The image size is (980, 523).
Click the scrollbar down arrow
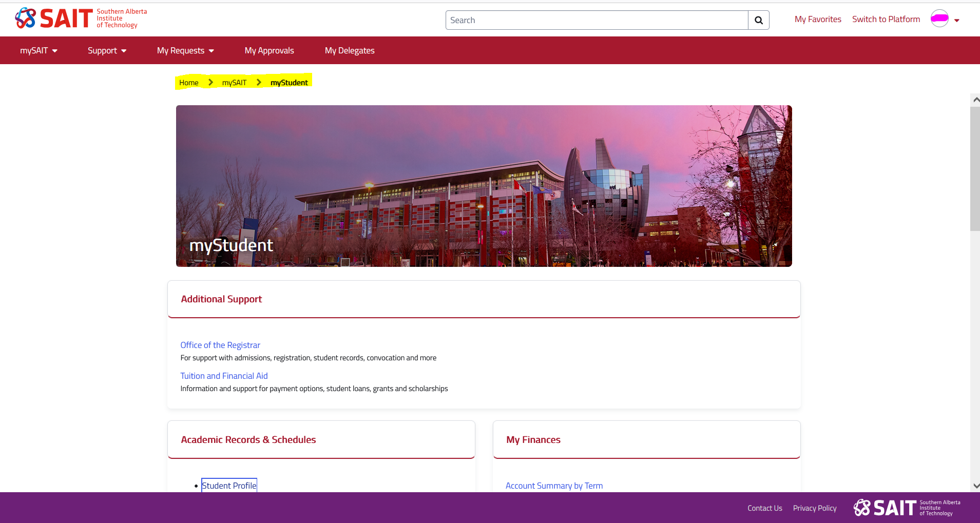click(975, 486)
